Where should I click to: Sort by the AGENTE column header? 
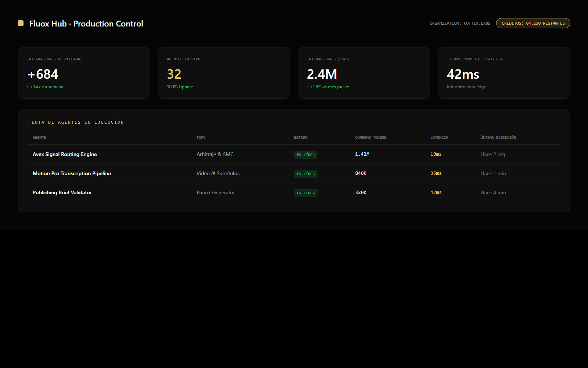point(39,138)
